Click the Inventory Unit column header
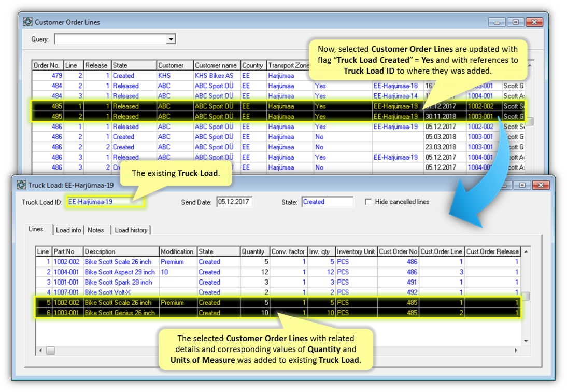Image resolution: width=567 pixels, height=392 pixels. (356, 251)
